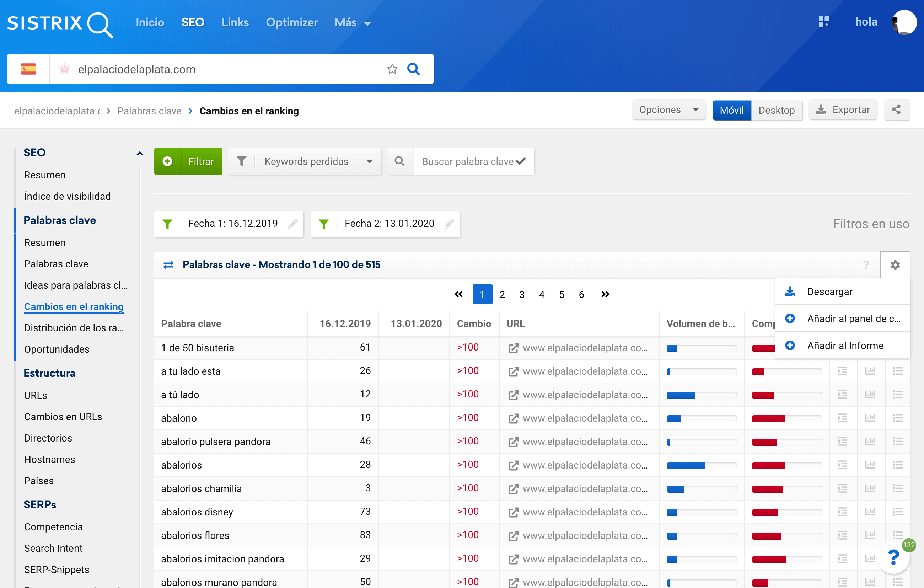The width and height of the screenshot is (924, 588).
Task: Click the green Filtrar button
Action: click(188, 162)
